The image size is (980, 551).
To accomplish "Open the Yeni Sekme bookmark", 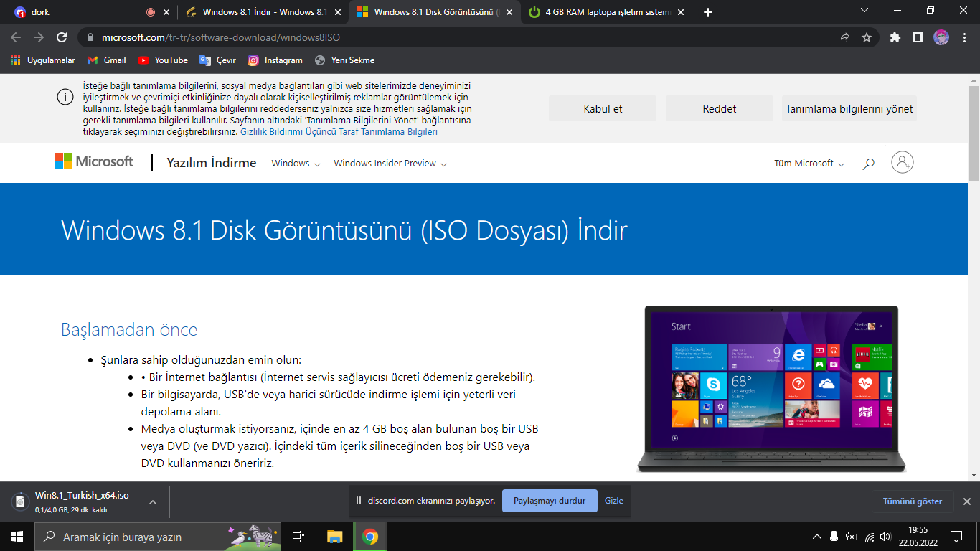I will click(x=345, y=60).
